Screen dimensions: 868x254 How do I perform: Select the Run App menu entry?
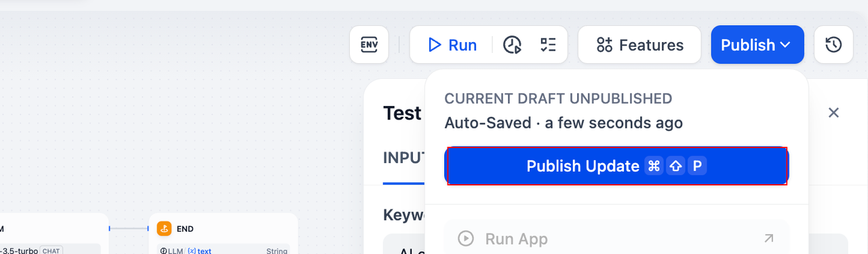tap(616, 238)
